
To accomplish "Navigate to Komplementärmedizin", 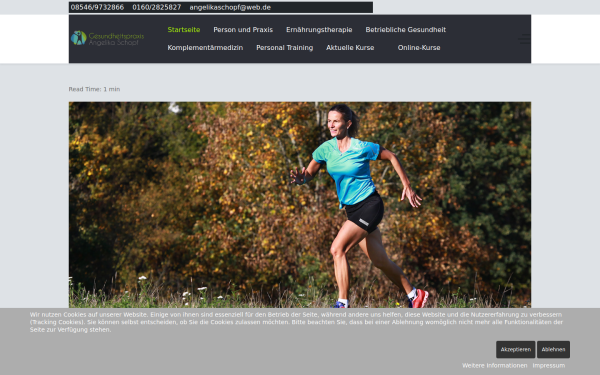I will point(205,48).
